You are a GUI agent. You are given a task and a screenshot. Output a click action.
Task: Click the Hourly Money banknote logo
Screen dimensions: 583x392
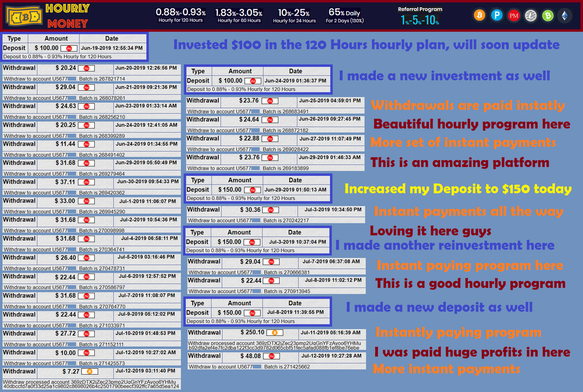coord(24,16)
